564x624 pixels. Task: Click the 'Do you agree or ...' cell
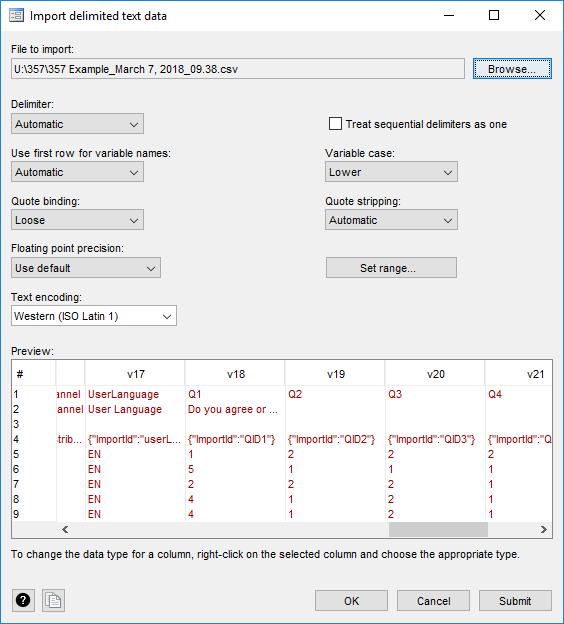coord(233,409)
